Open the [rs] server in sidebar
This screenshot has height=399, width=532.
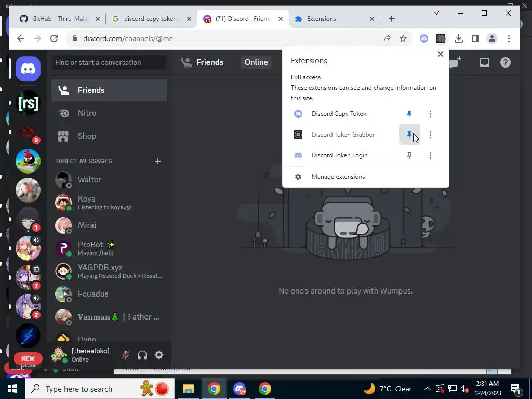tap(28, 103)
